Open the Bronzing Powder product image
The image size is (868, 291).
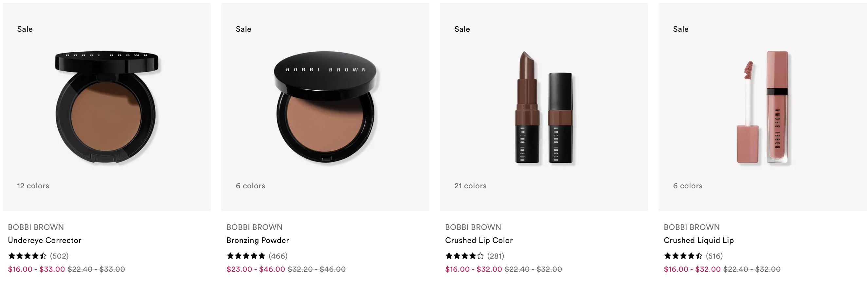pyautogui.click(x=325, y=107)
